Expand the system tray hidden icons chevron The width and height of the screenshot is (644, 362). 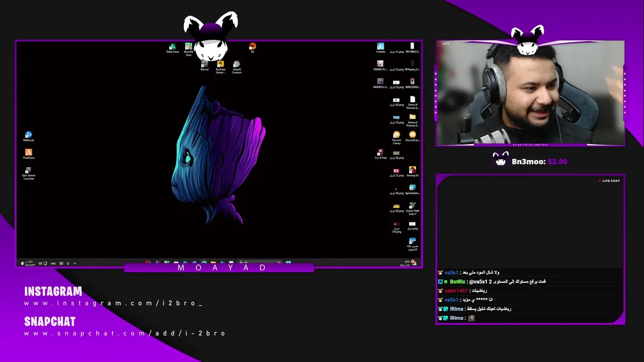click(74, 263)
